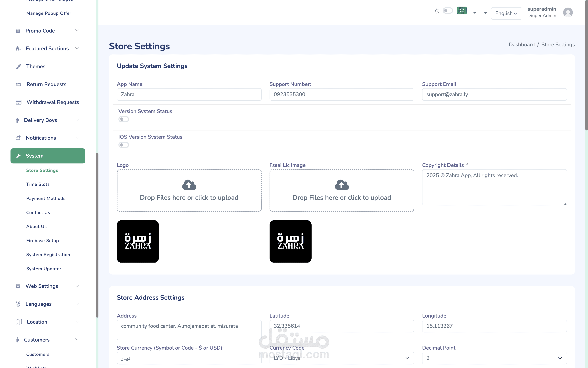Click Logo drop files upload area
Screen dimensions: 588x368
189,191
